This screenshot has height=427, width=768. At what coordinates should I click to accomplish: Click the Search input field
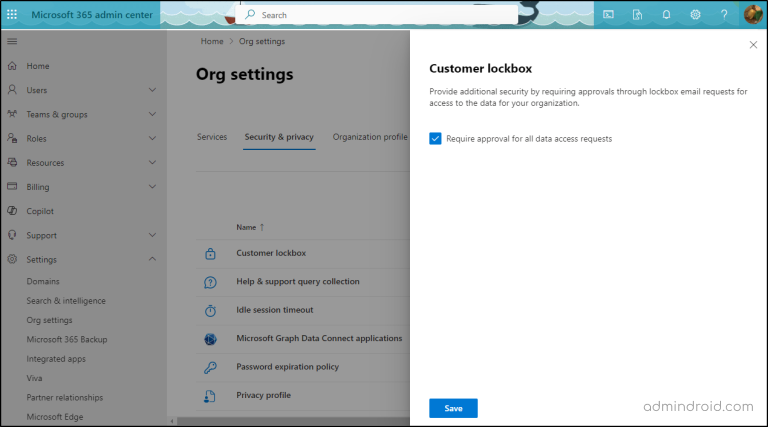(x=376, y=15)
